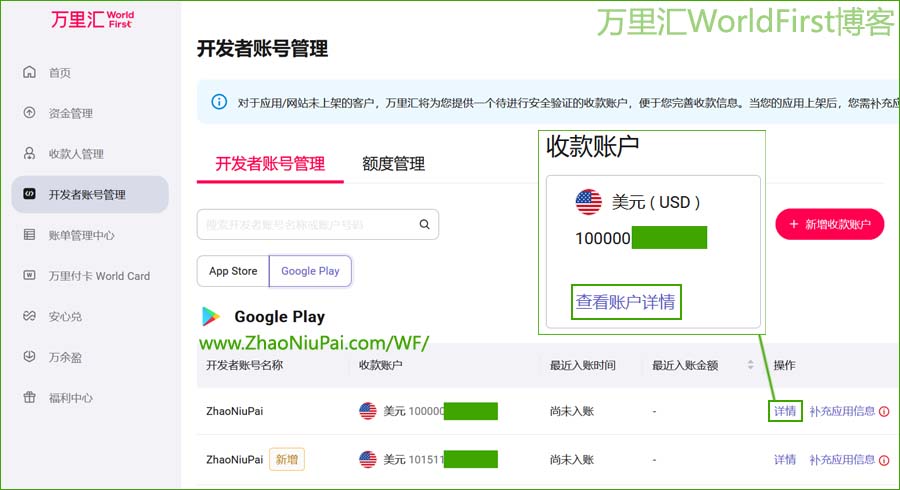Click the 福利中心 gift icon
900x490 pixels.
click(x=29, y=397)
